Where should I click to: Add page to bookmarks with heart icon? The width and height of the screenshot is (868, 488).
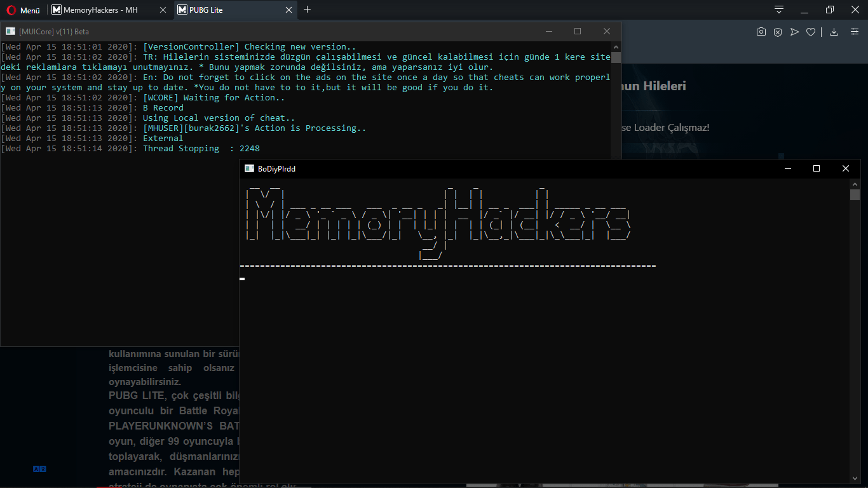811,32
